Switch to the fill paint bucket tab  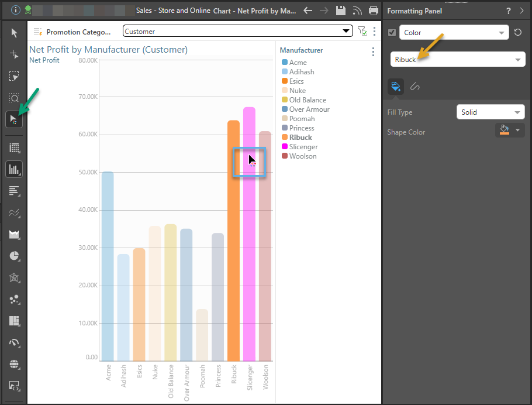coord(396,87)
